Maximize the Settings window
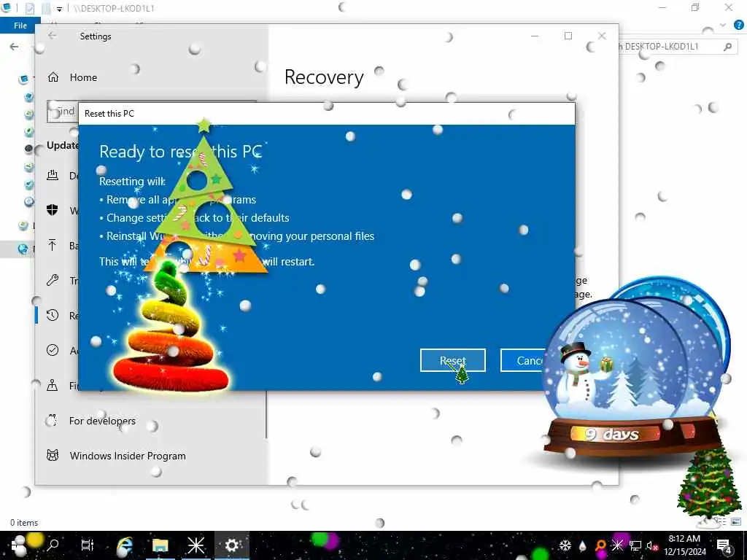 [568, 36]
